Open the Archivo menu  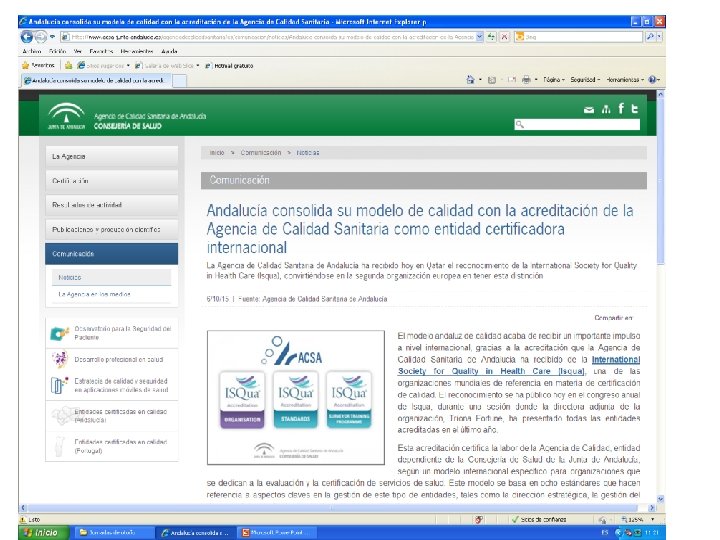(x=32, y=51)
